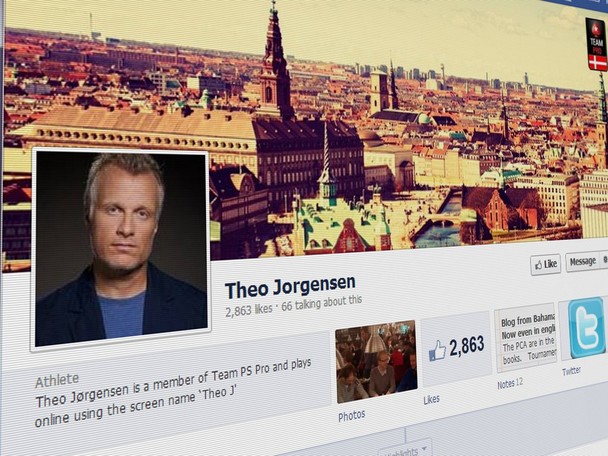Send a message using the Message button
The image size is (608, 456).
click(582, 261)
